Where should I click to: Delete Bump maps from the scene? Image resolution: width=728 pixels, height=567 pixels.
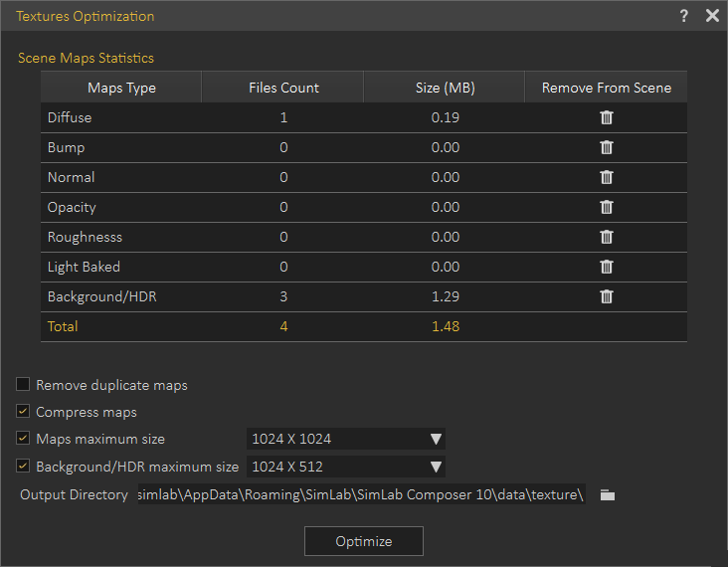[x=607, y=147]
